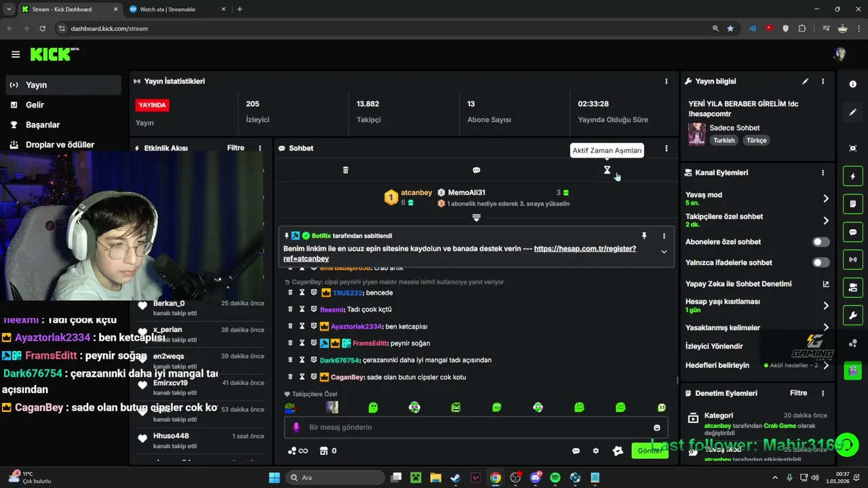Viewport: 868px width, 488px height.
Task: Open Sohbet panel three-dot menu
Action: (x=666, y=148)
